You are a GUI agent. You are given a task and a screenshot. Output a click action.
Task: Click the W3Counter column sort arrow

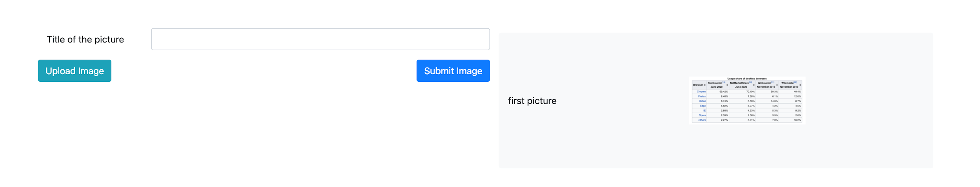coord(777,85)
